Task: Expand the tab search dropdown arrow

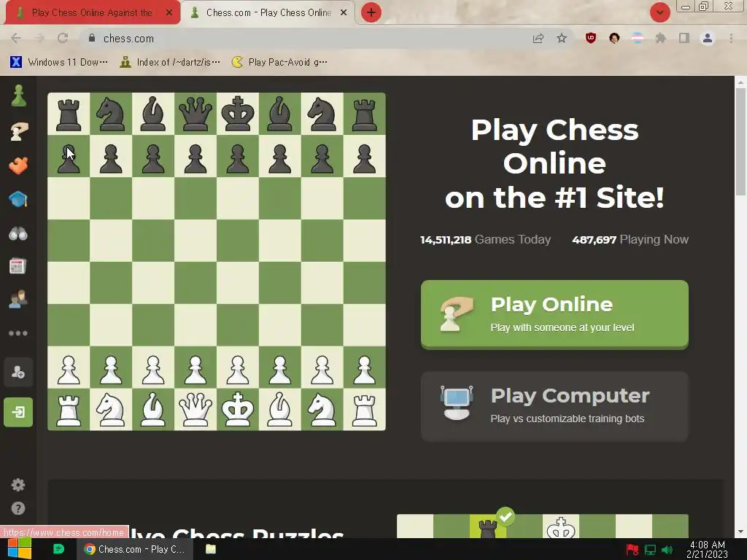Action: coord(659,13)
